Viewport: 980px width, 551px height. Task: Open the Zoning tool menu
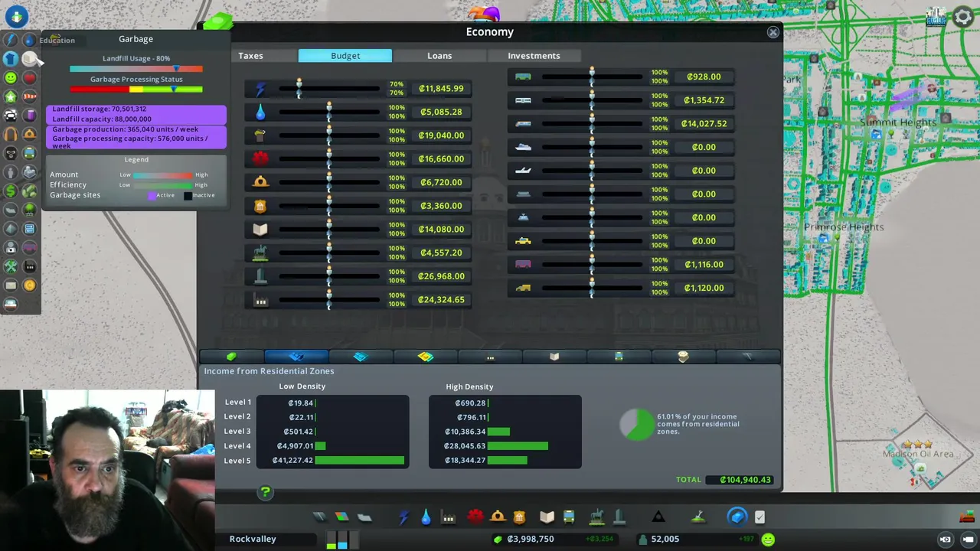tap(341, 517)
